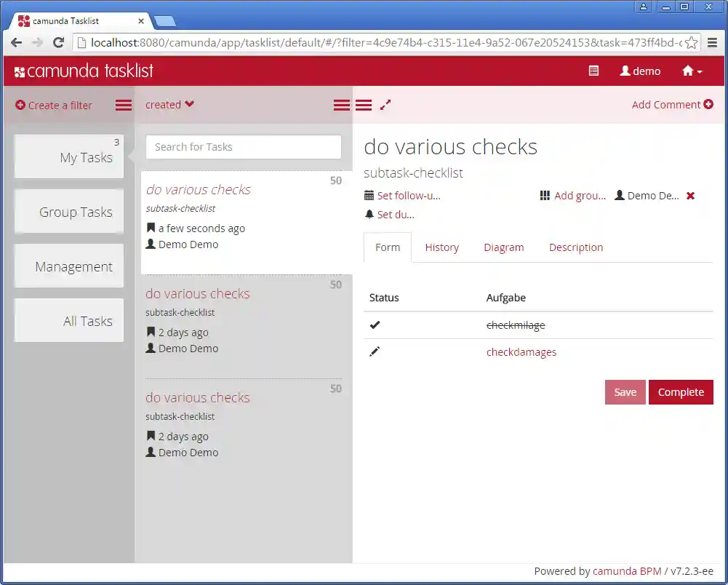Click the pencil status icon for checkdamages

(375, 352)
